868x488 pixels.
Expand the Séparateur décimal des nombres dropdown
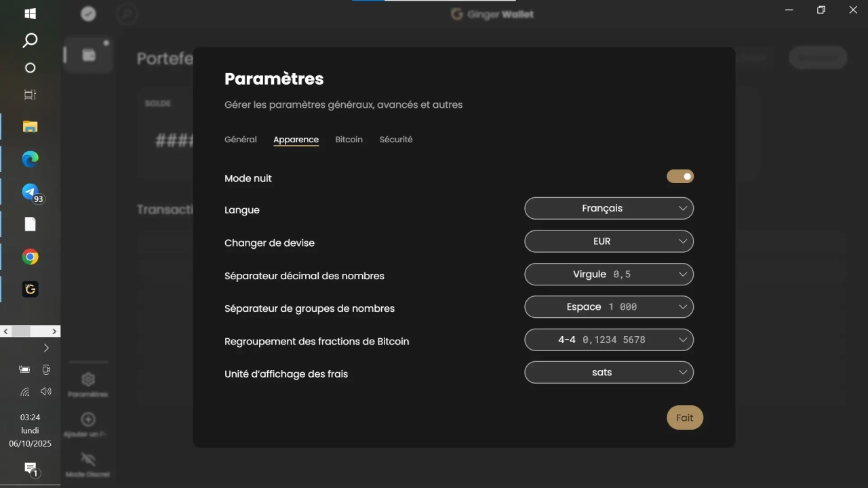pos(609,274)
